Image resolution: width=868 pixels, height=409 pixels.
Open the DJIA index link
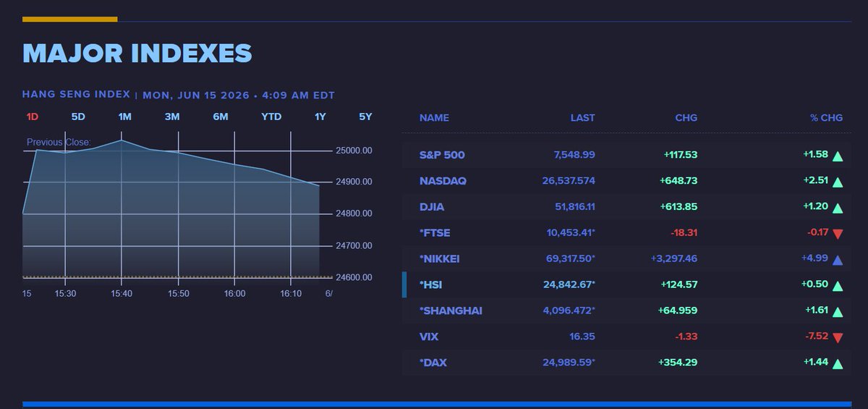click(x=432, y=207)
